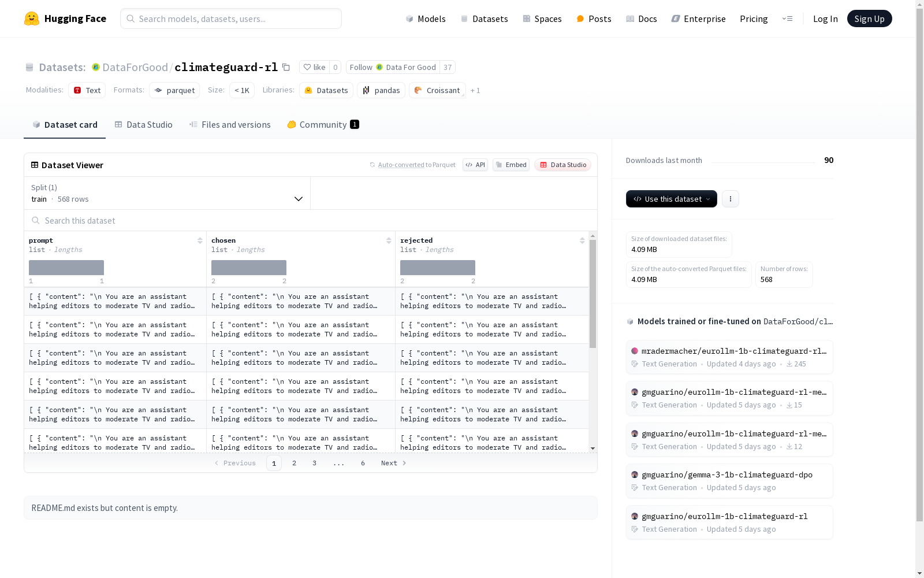Image resolution: width=924 pixels, height=578 pixels.
Task: Open the Files and versions tab
Action: pyautogui.click(x=230, y=125)
